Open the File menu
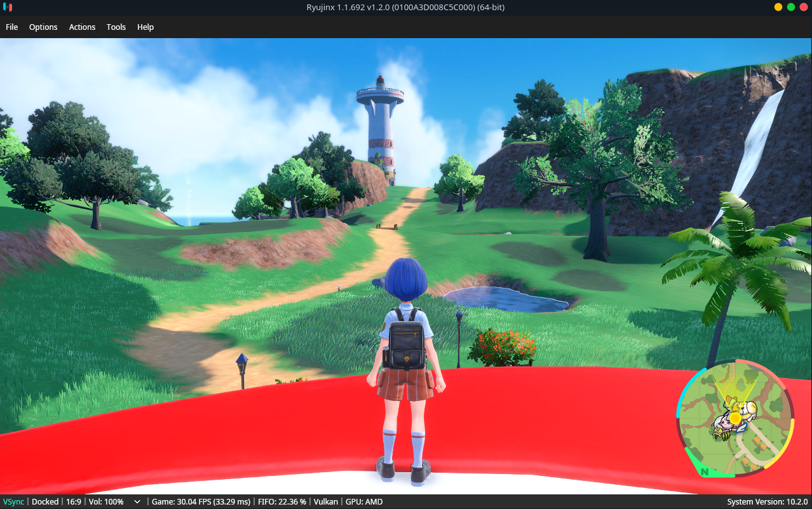Image resolution: width=812 pixels, height=509 pixels. point(11,27)
